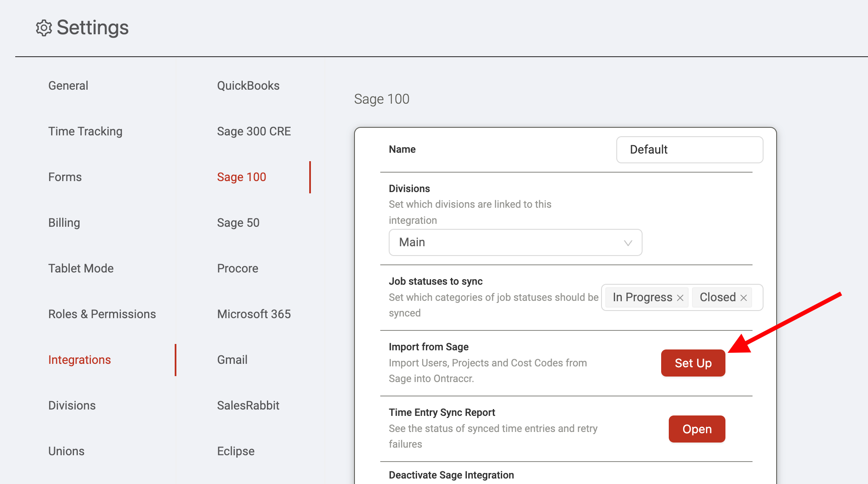The height and width of the screenshot is (484, 868).
Task: Select the Gmail integration
Action: point(232,360)
